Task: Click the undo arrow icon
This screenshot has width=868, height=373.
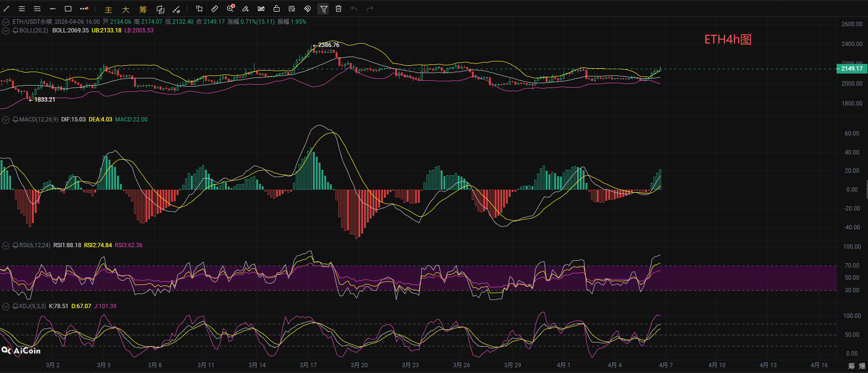Action: [354, 9]
